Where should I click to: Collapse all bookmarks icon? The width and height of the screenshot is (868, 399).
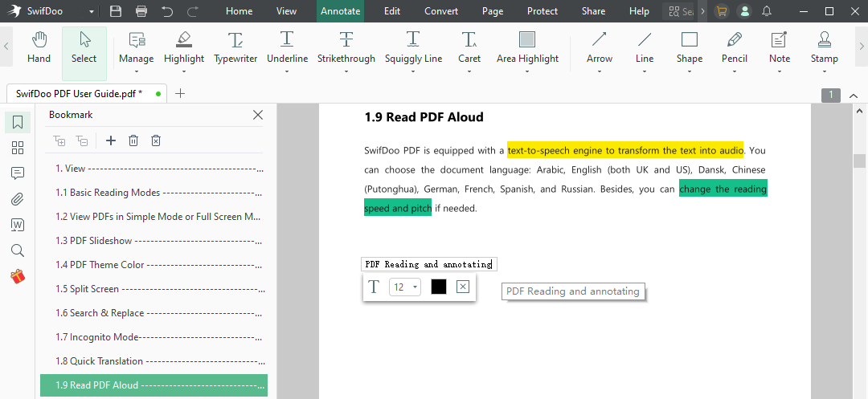(x=82, y=141)
